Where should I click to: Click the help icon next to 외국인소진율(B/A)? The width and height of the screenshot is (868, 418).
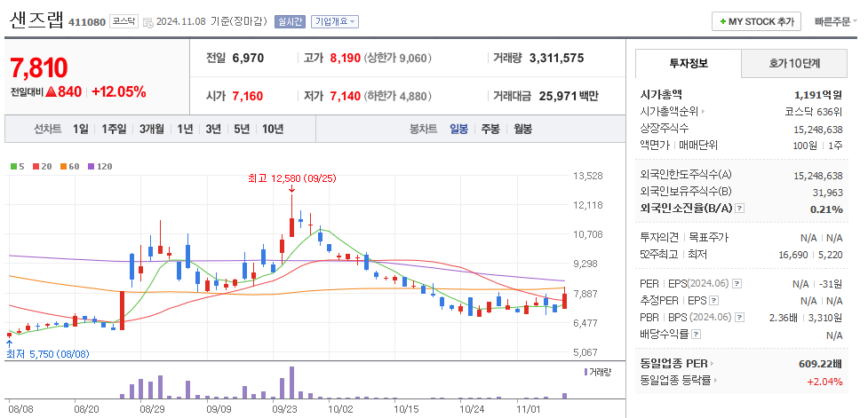coord(739,209)
